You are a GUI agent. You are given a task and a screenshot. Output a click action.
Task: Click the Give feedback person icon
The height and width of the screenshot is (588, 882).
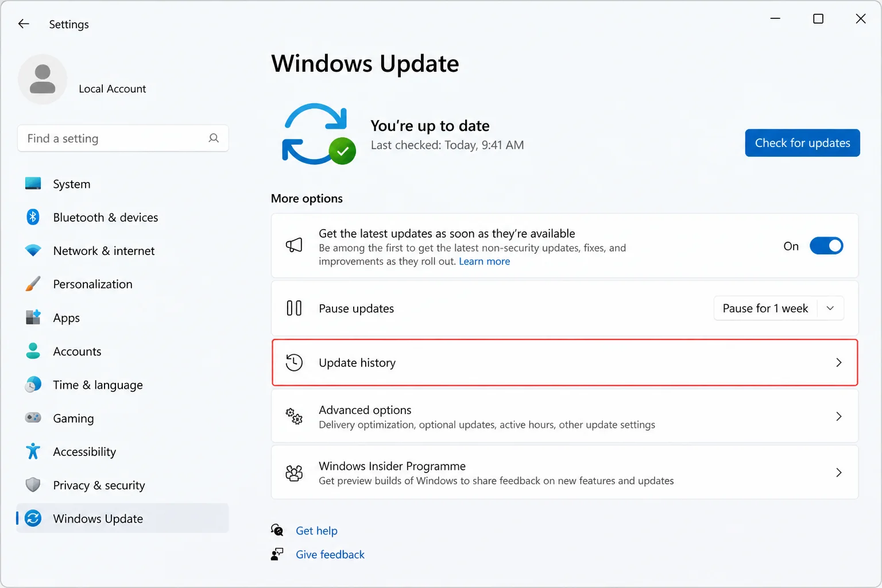coord(277,554)
